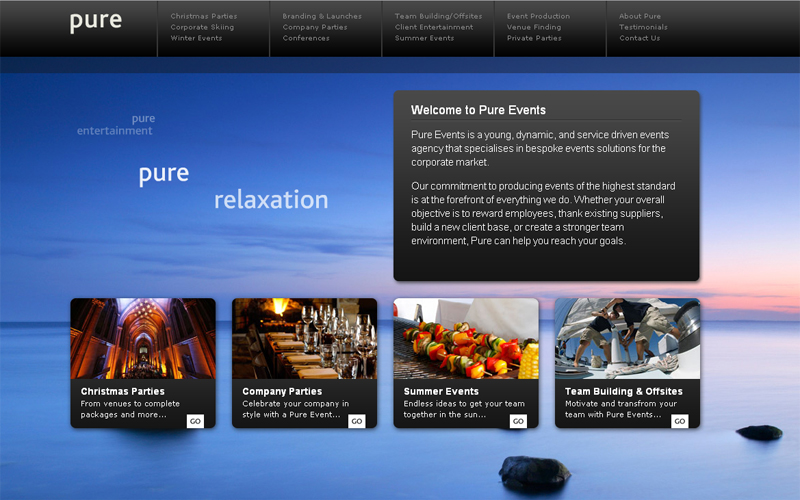The image size is (800, 500).
Task: Open Client Entertainment nav link
Action: tap(434, 27)
